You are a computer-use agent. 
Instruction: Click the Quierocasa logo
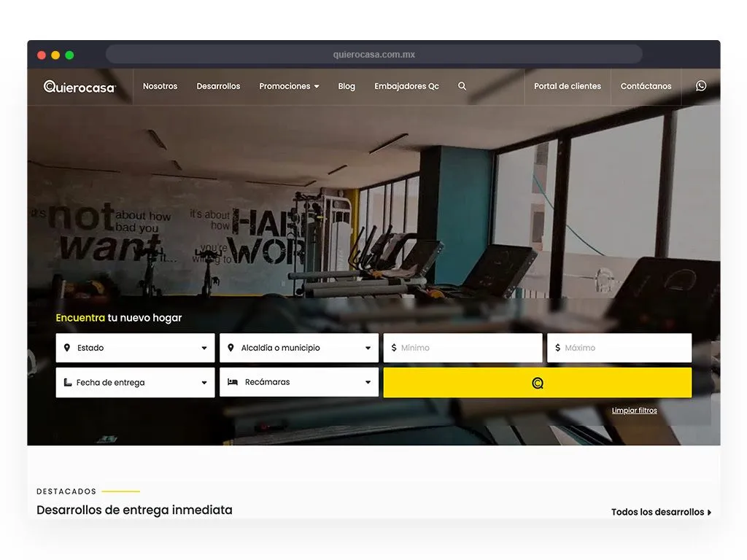coord(80,87)
